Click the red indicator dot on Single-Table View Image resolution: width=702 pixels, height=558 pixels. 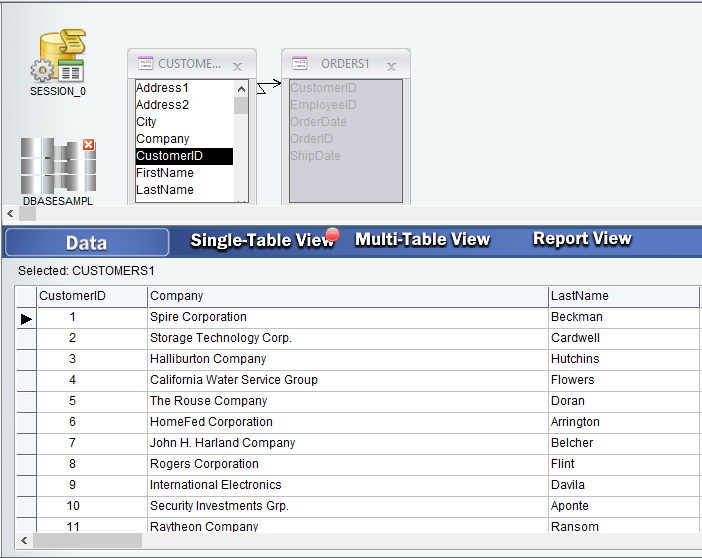[x=332, y=236]
